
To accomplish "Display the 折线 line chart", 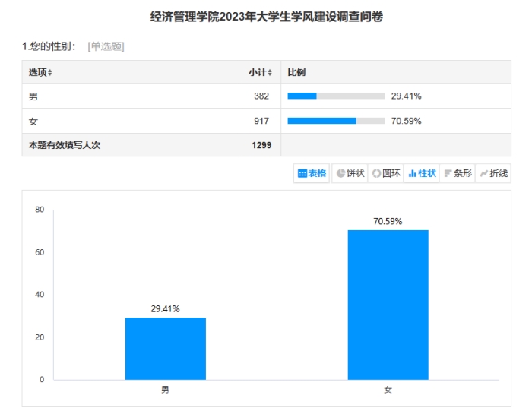I will click(494, 173).
